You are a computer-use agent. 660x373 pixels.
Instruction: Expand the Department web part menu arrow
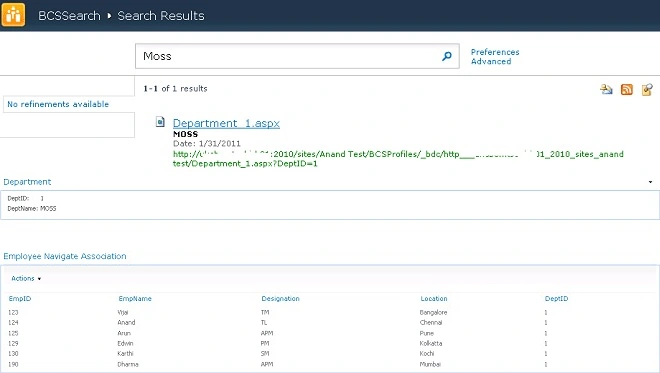pos(650,182)
